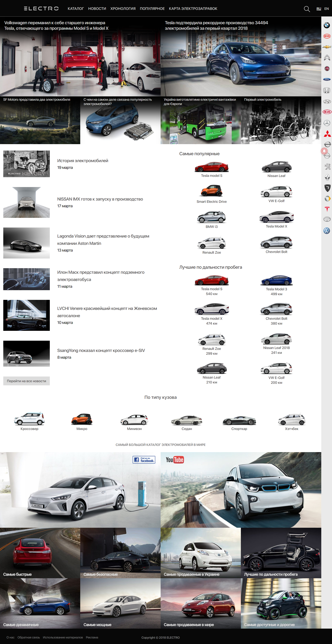
Task: Select the Mercedes-Benz brand logo
Action: tap(326, 123)
